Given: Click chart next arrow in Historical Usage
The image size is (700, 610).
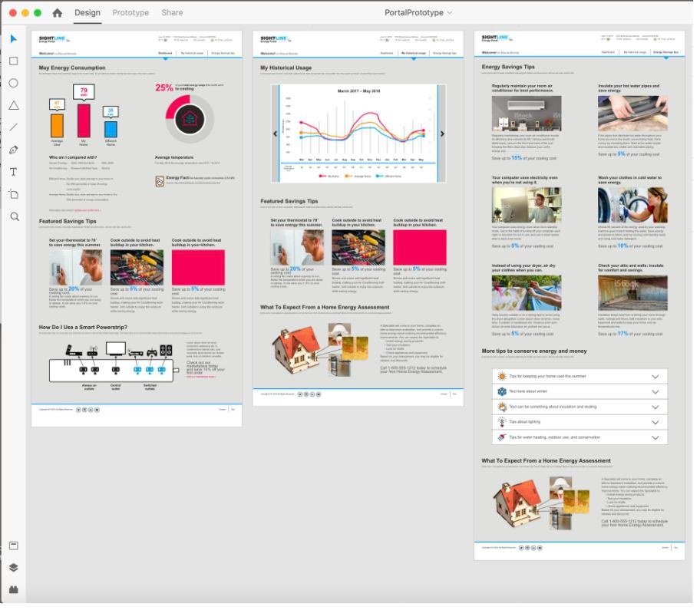Looking at the screenshot, I should tap(446, 135).
